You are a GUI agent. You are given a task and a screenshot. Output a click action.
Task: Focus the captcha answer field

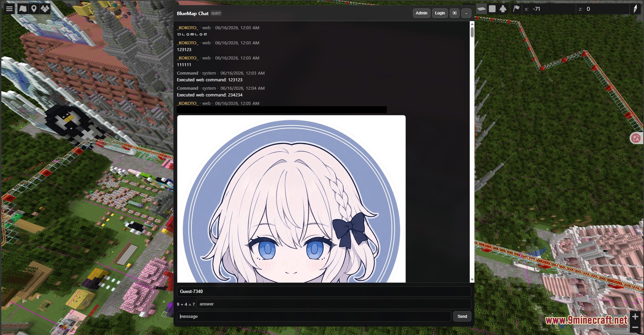(334, 304)
